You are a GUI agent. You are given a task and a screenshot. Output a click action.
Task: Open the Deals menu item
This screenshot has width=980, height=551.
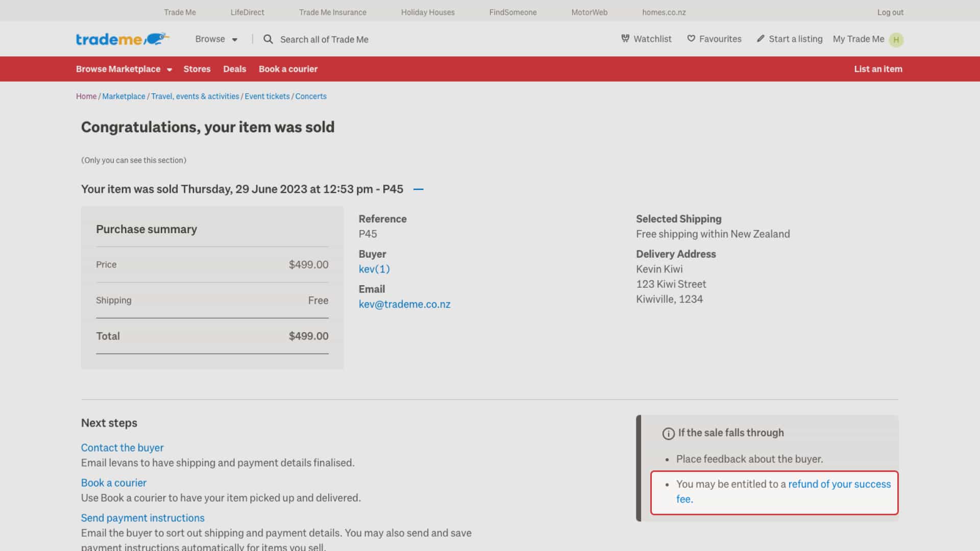click(x=235, y=69)
